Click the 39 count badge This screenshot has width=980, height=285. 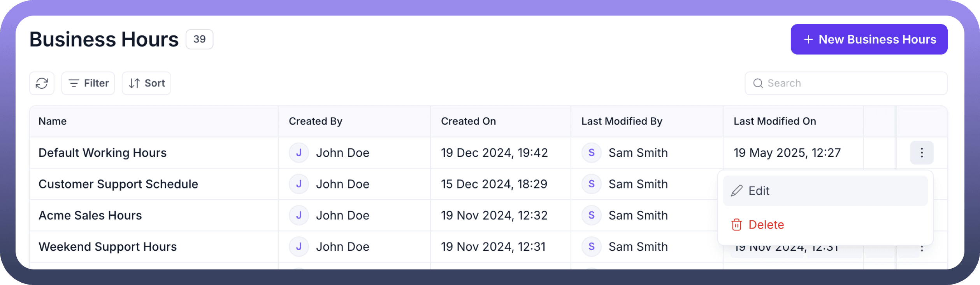[x=199, y=39]
